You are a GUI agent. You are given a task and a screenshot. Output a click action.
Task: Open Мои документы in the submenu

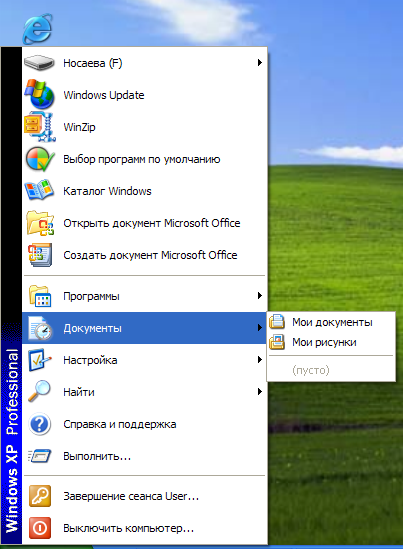(331, 322)
